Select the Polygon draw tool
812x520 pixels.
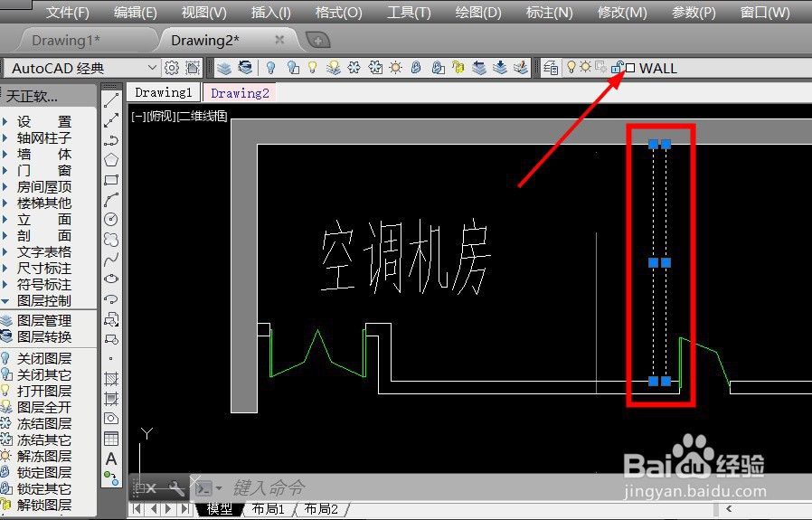pos(111,160)
